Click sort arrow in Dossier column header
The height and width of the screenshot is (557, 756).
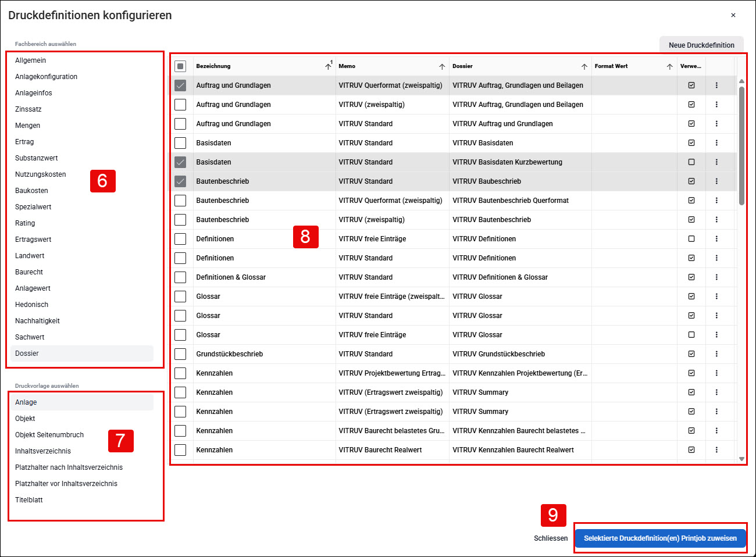point(584,66)
